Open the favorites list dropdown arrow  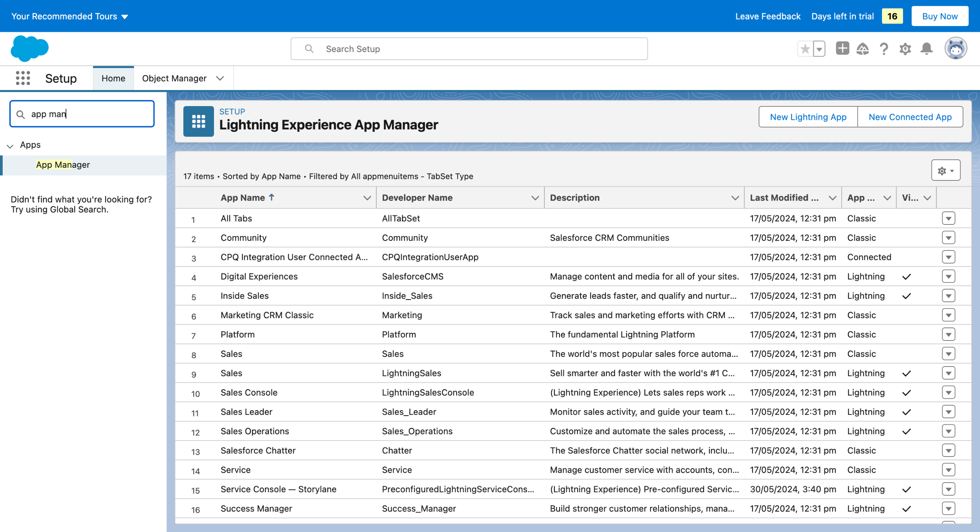819,49
